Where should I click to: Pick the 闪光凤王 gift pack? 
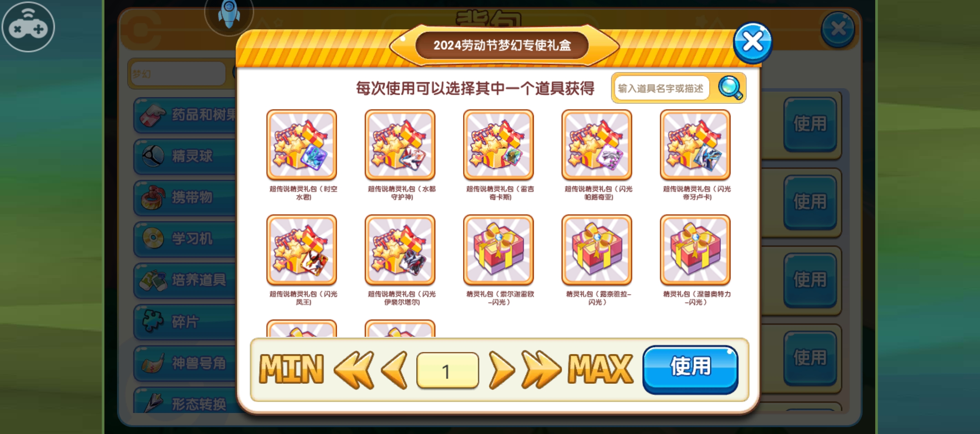(301, 250)
